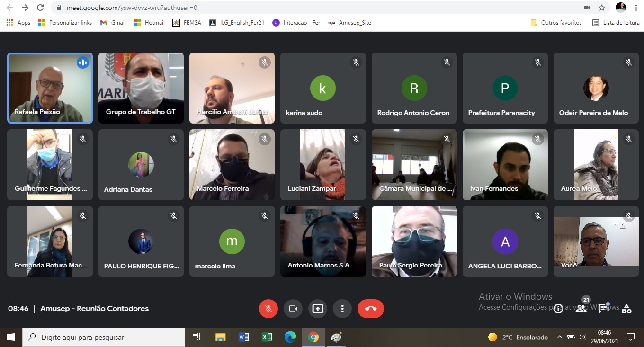
Task: Unmute microphone with red mic button
Action: [x=268, y=309]
